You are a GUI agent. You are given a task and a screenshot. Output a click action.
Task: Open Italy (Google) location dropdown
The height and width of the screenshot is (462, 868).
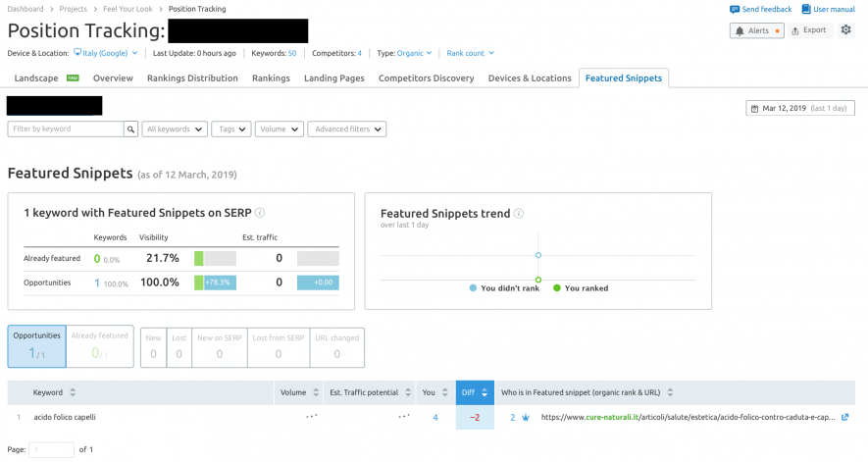[106, 53]
